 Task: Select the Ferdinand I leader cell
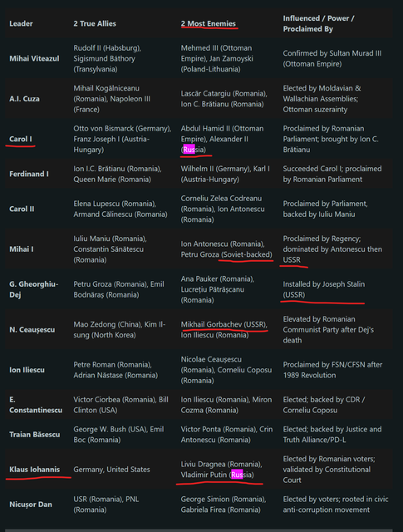tap(29, 174)
